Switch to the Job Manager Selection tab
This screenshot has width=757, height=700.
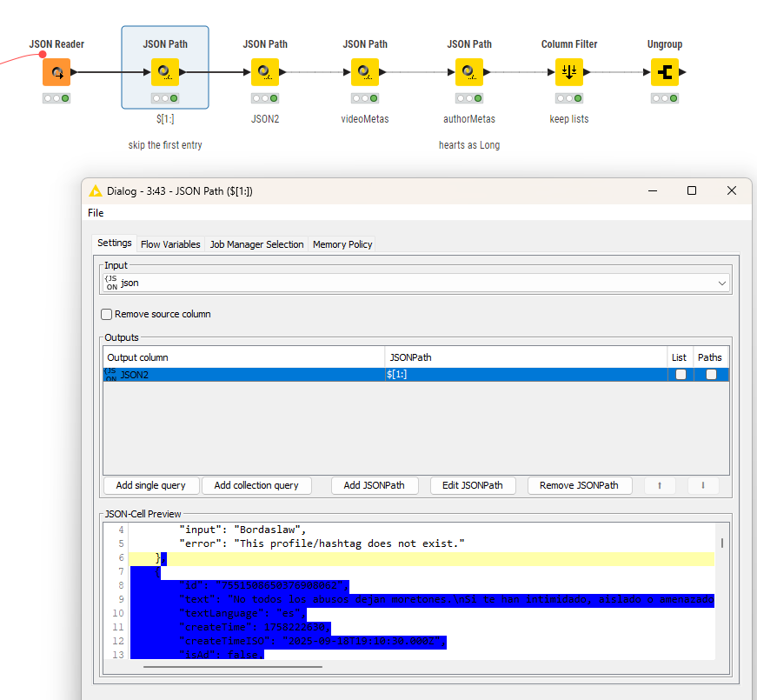(256, 244)
